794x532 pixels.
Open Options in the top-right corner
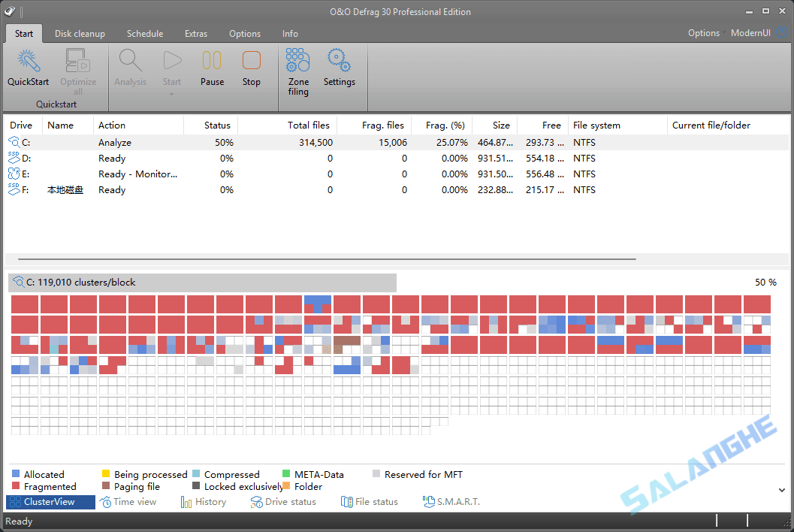click(703, 32)
